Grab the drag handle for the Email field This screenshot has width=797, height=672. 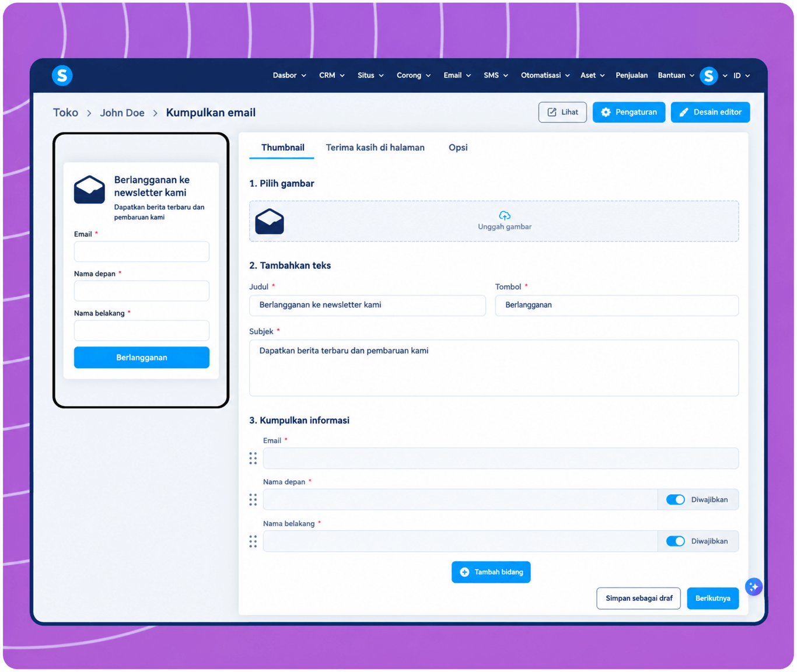coord(253,459)
